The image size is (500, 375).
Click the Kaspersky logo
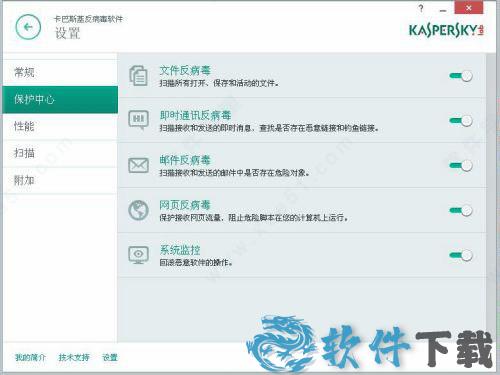click(x=447, y=30)
